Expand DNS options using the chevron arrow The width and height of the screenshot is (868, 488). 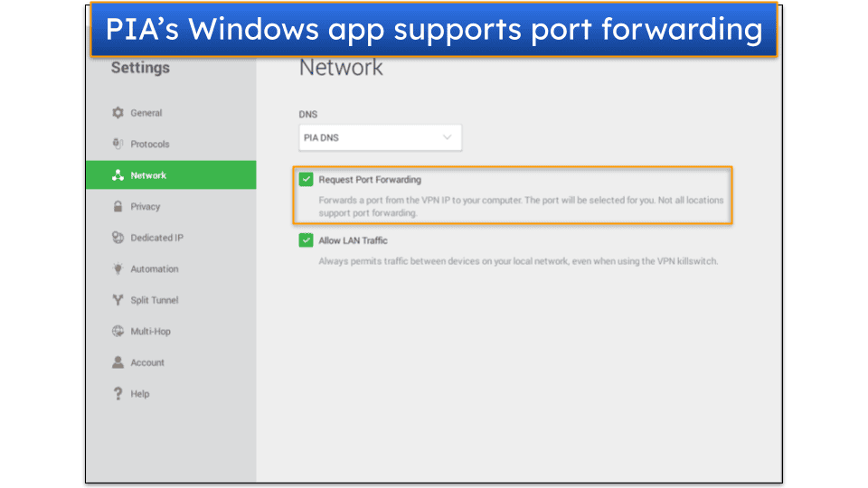click(447, 137)
